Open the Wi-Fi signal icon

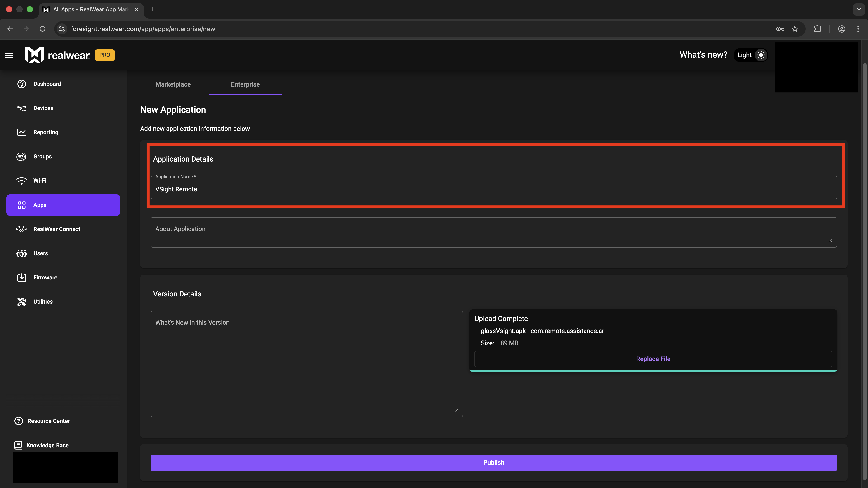(x=21, y=181)
